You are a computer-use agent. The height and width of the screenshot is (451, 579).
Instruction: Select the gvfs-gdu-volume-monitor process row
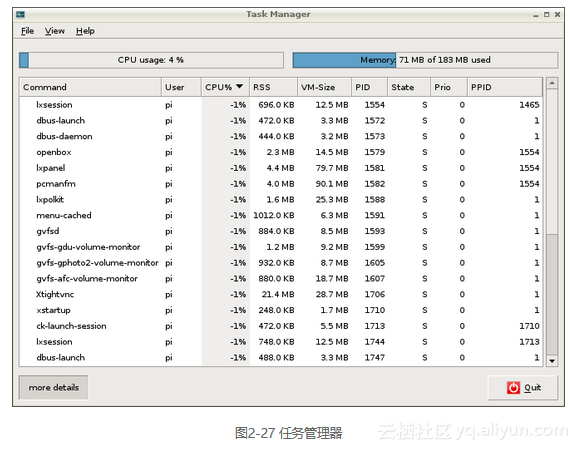[x=281, y=247]
